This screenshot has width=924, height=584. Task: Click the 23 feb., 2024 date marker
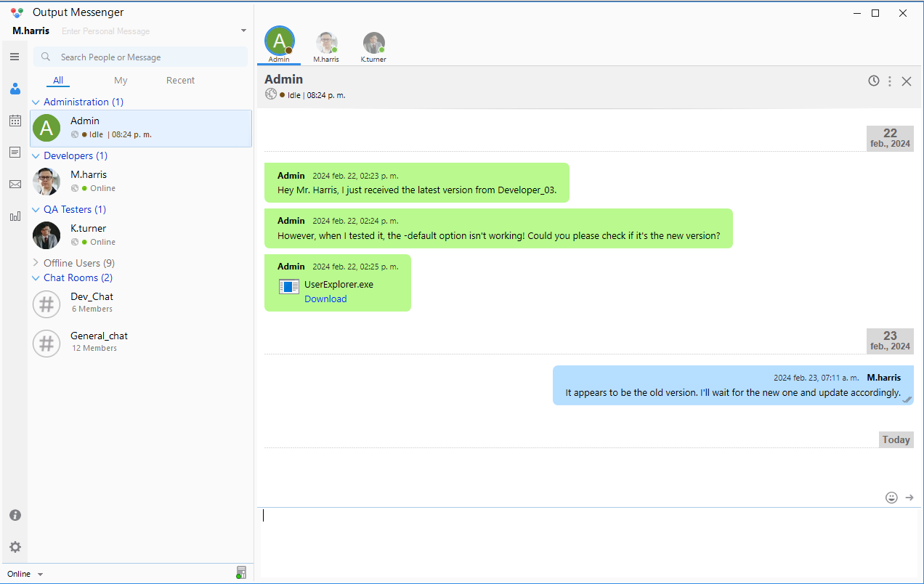[890, 341]
